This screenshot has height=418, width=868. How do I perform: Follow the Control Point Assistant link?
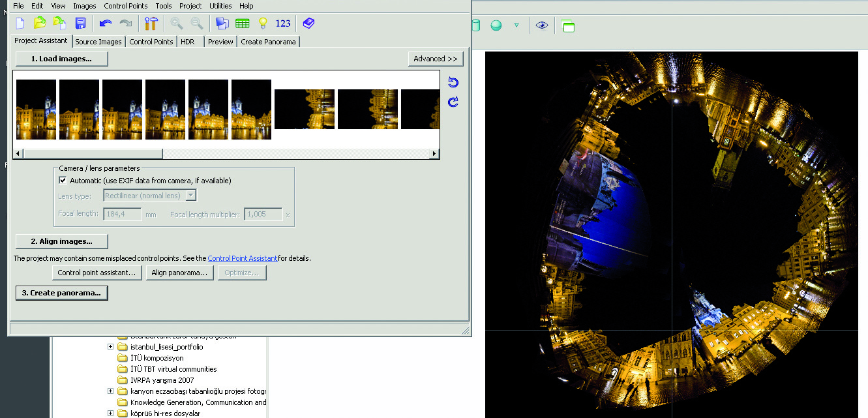click(243, 258)
